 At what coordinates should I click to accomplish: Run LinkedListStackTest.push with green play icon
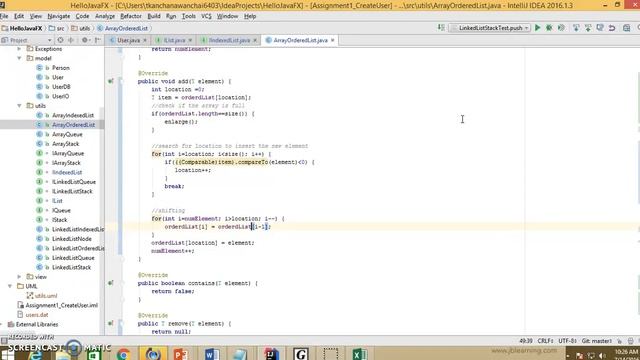538,28
